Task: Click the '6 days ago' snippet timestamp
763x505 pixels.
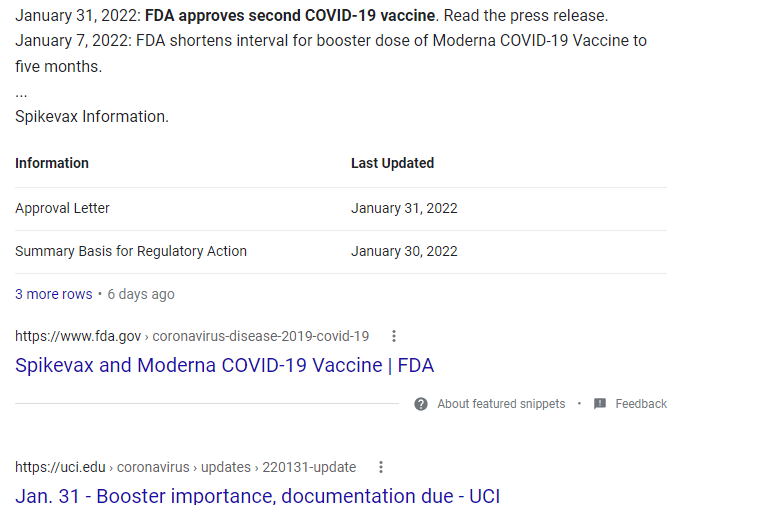Action: tap(141, 294)
